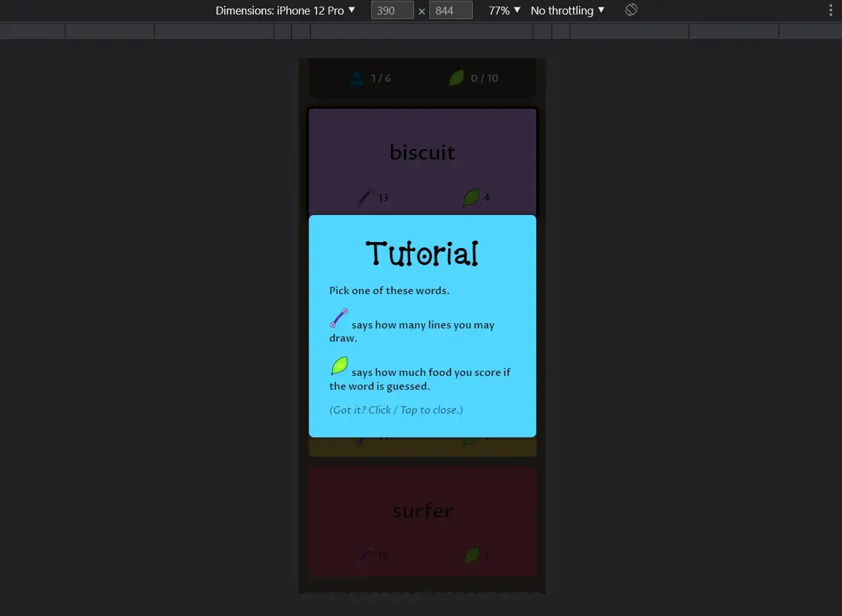Click the leaf food score icon in header

(x=456, y=78)
